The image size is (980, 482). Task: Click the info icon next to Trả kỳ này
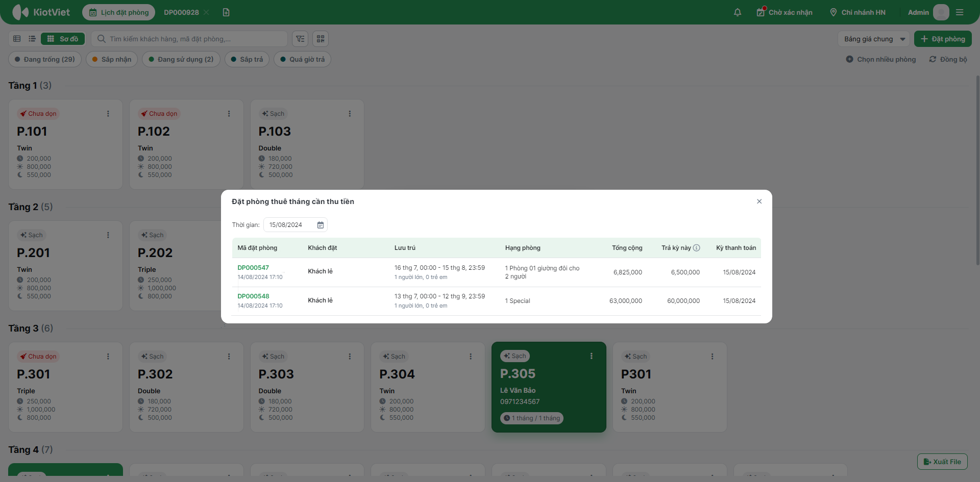pos(696,248)
